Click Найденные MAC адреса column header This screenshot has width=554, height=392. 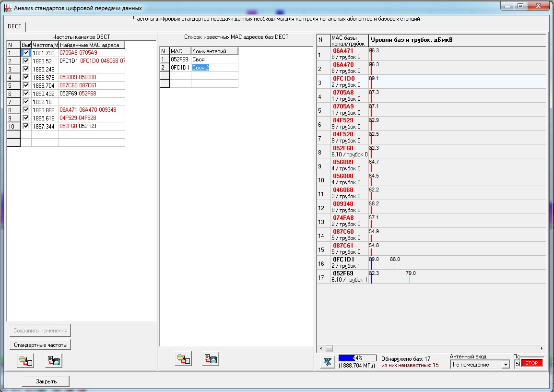(x=92, y=45)
